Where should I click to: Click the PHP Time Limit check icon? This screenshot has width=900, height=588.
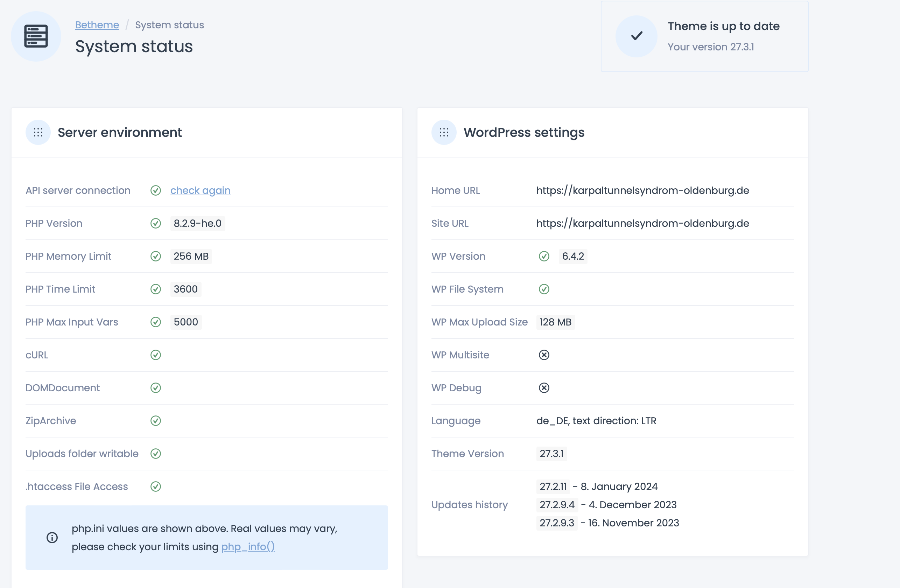156,289
